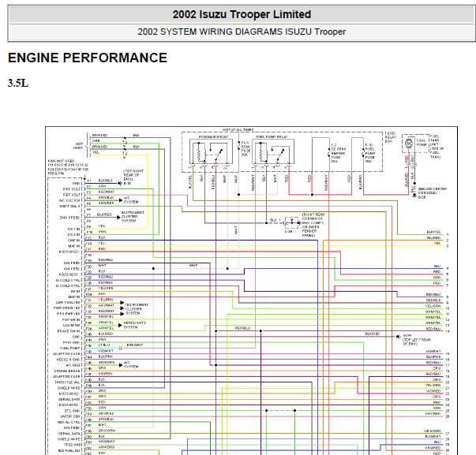The image size is (476, 455).
Task: Click the "FUEL PUMP" PCM pin label
Action: point(69,348)
